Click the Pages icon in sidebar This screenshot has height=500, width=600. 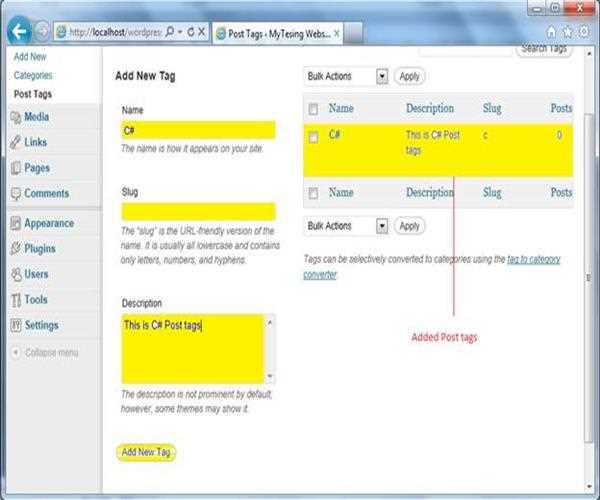[x=15, y=169]
